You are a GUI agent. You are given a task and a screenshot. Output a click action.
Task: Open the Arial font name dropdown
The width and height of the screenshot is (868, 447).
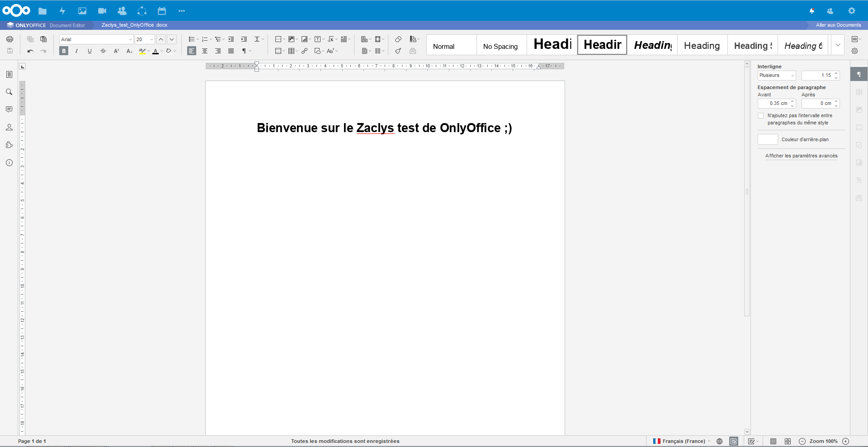(130, 39)
